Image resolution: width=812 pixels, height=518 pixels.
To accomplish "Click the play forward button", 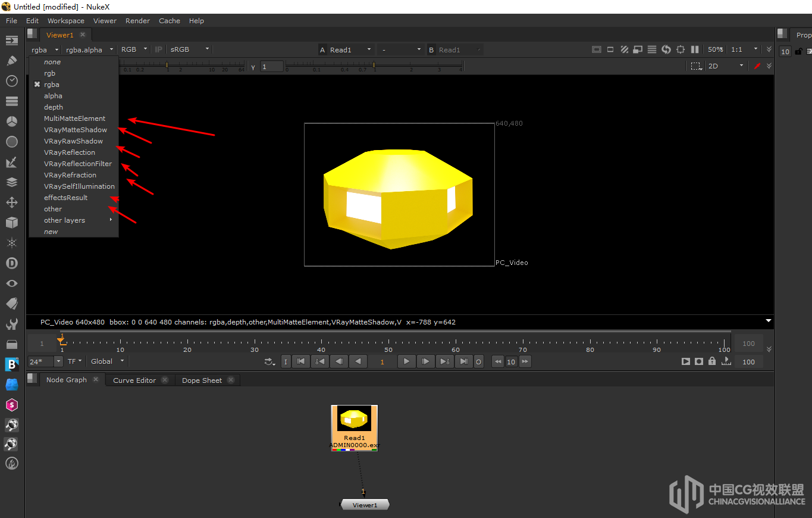I will [x=406, y=361].
